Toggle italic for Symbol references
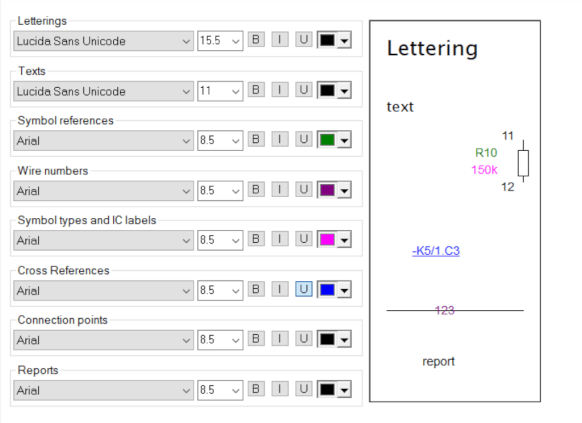 pos(280,140)
